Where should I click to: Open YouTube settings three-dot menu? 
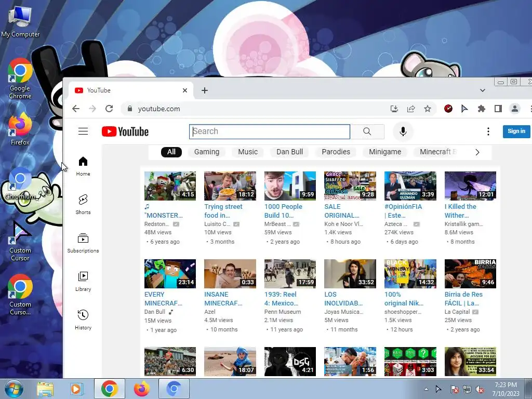488,131
